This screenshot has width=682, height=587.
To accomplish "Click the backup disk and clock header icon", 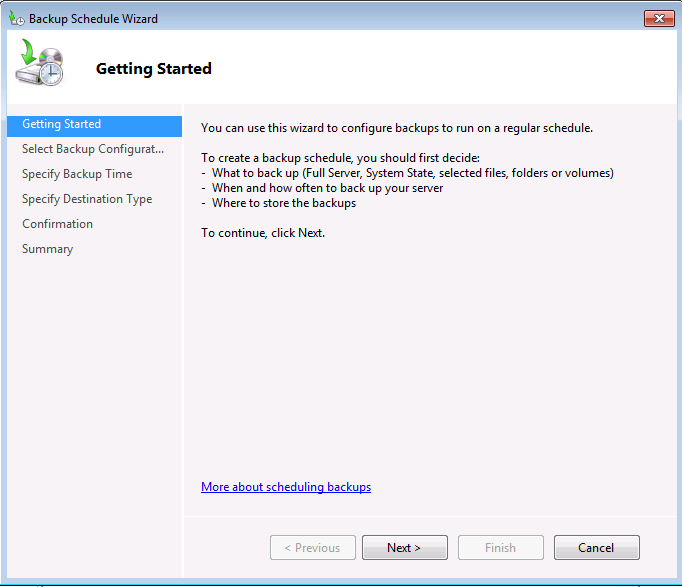I will point(40,65).
